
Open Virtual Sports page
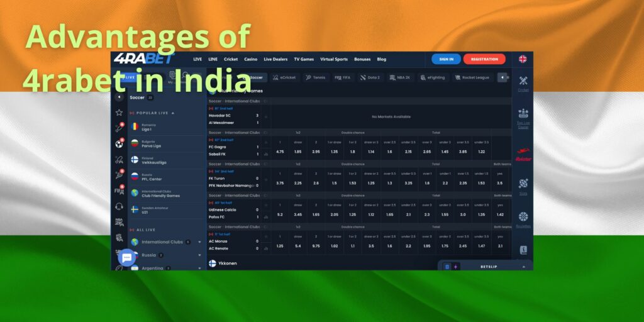coord(334,59)
